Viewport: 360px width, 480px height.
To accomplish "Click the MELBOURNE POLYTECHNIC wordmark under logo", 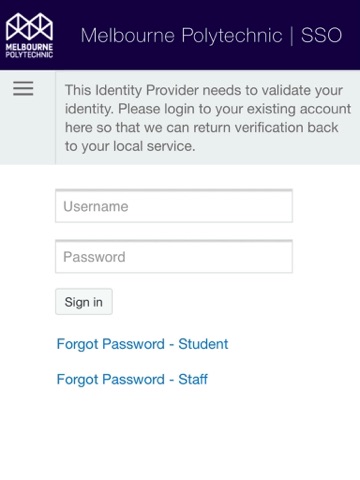I will point(29,51).
